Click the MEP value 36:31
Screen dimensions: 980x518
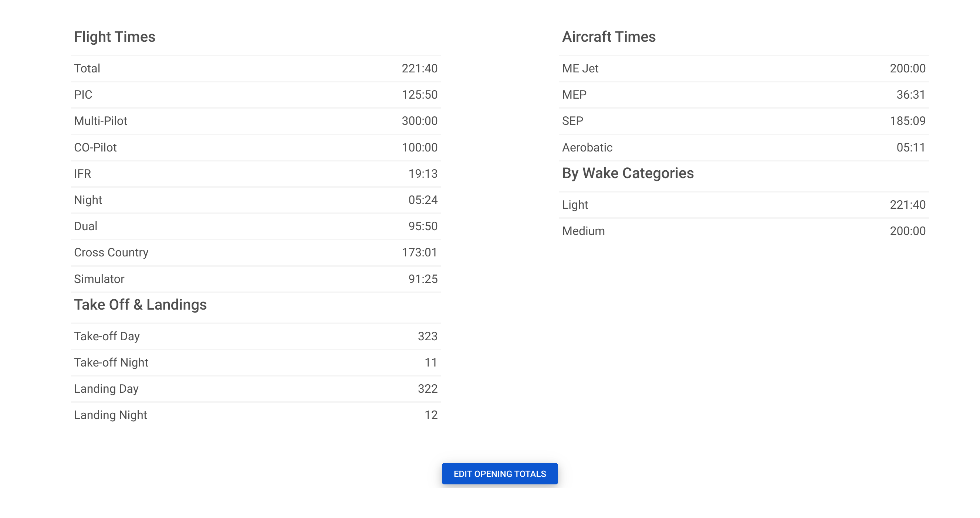[x=911, y=95]
